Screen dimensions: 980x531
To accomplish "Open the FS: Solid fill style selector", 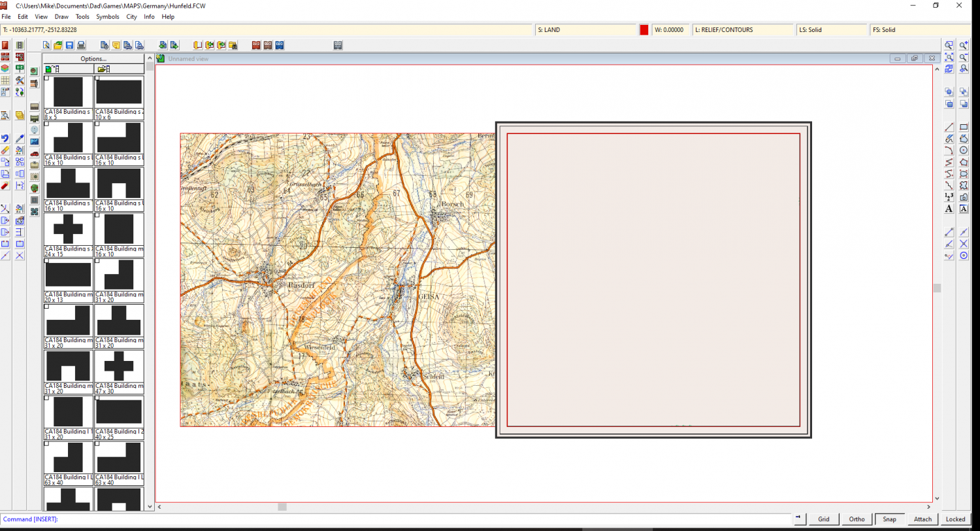I will click(x=904, y=30).
